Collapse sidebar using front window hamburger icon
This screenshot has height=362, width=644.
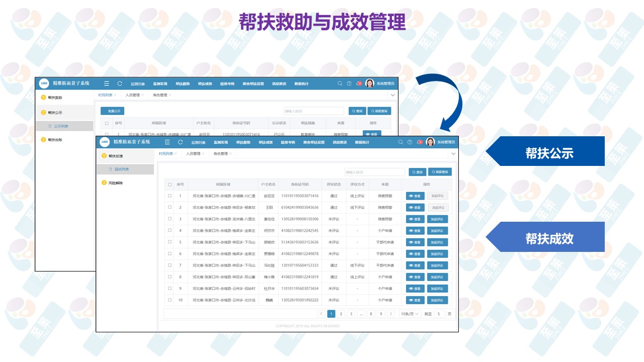(x=167, y=142)
